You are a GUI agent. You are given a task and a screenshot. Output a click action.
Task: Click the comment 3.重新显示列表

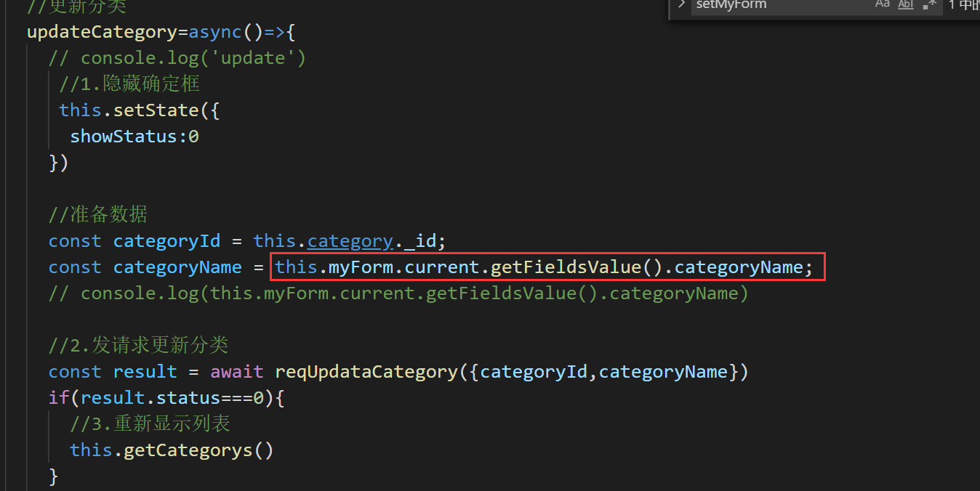[150, 423]
